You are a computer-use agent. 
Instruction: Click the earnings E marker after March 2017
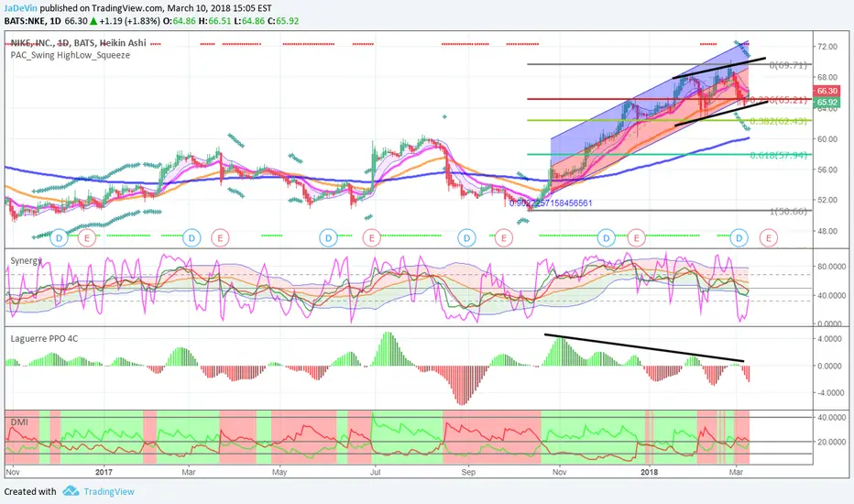[220, 238]
